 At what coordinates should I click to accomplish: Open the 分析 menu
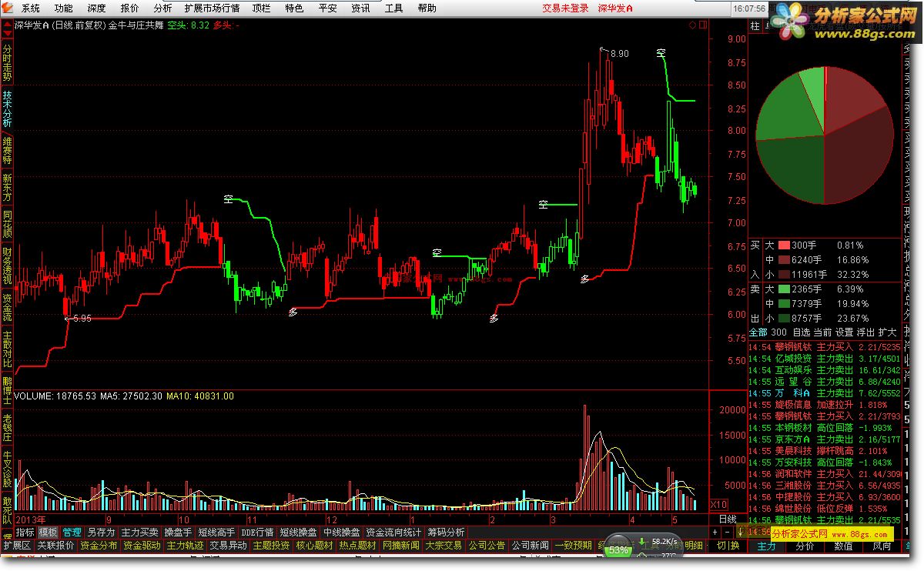tap(162, 8)
